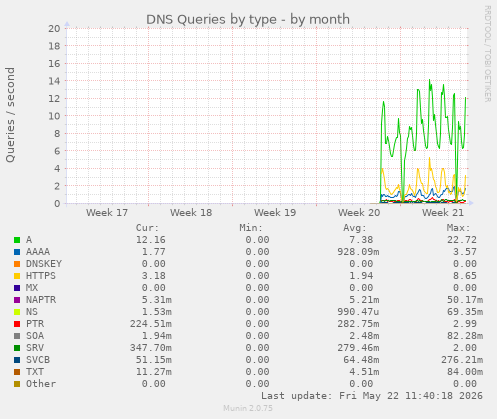Click the A average value 7.38
Image resolution: width=497 pixels, height=419 pixels.
tap(361, 240)
